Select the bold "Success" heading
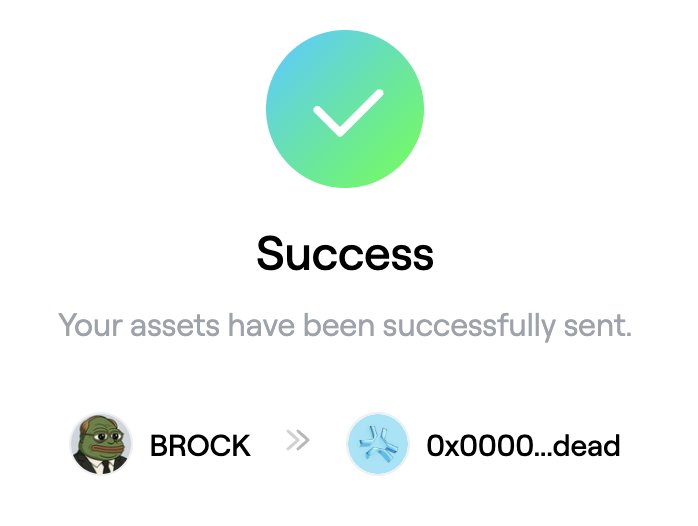The width and height of the screenshot is (698, 526). 345,253
